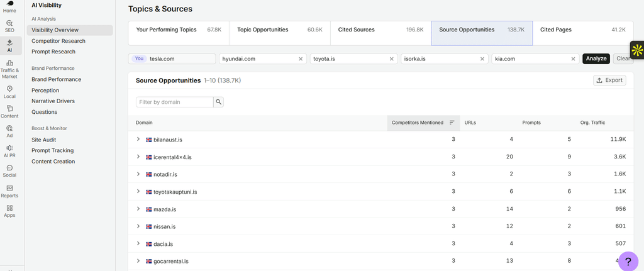This screenshot has height=271, width=644.
Task: Switch to Cited Pages tab
Action: point(583,33)
